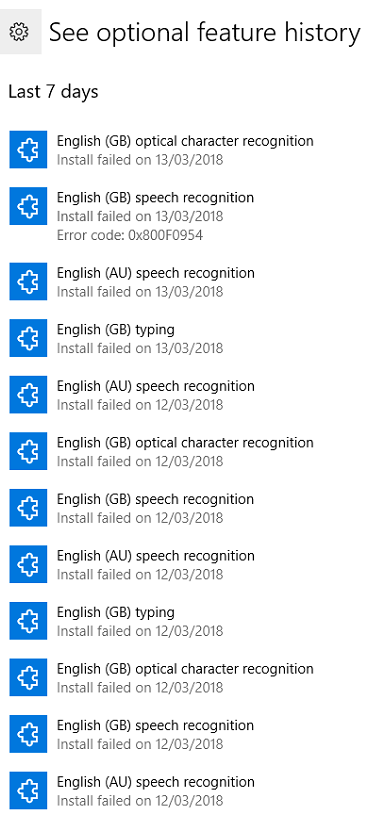The width and height of the screenshot is (385, 823).
Task: Click the See optional feature history title
Action: (x=205, y=33)
